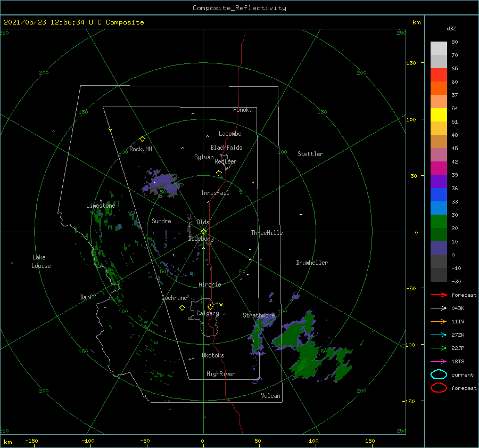Click the cyan 27ZW arrow in legend
The image size is (479, 448).
coord(439,335)
